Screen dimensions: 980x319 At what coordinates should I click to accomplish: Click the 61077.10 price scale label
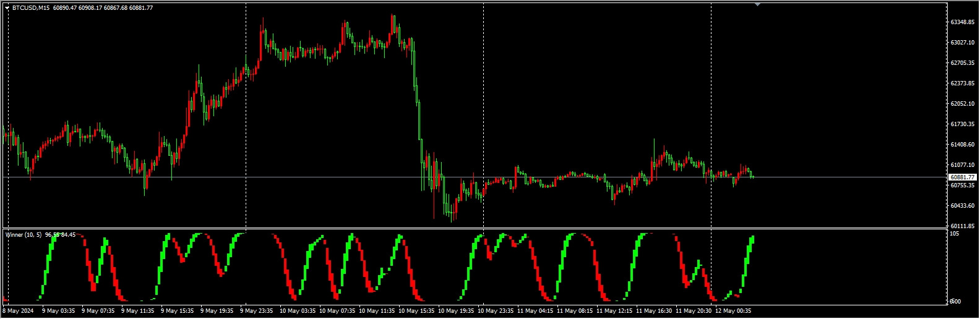tap(963, 165)
